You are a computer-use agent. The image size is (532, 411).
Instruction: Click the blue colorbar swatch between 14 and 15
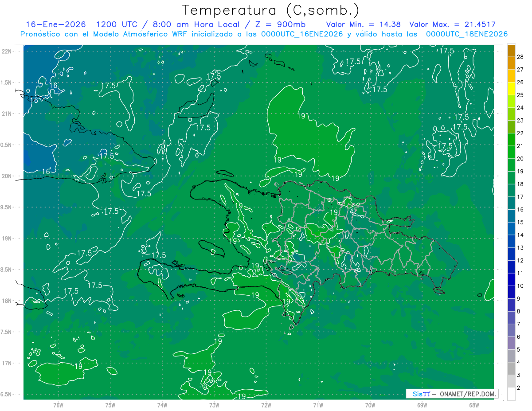click(511, 228)
